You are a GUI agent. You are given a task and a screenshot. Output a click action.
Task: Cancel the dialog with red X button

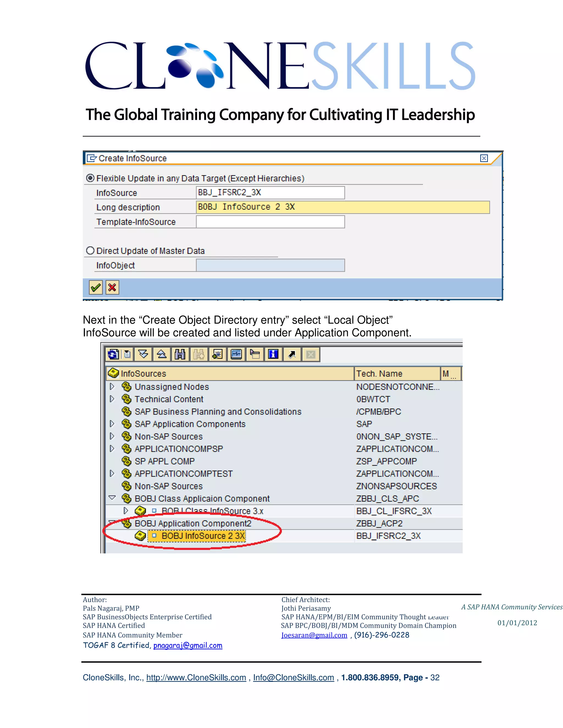pyautogui.click(x=112, y=287)
